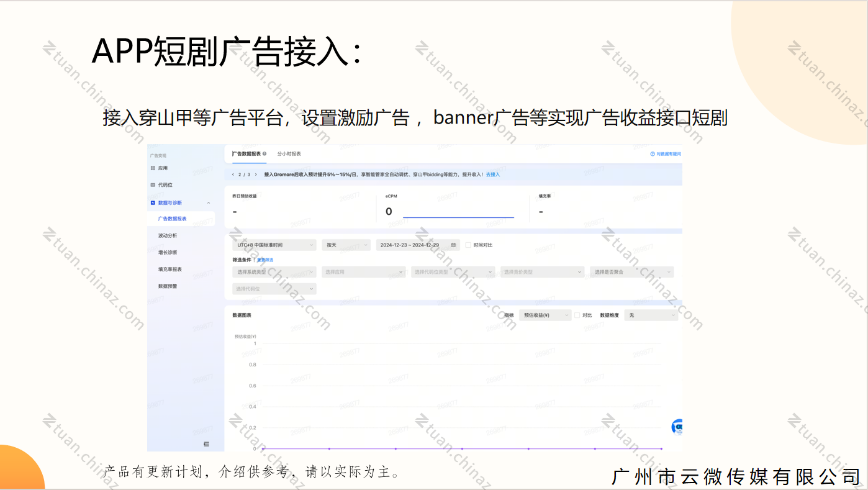Click the 数据图表 heading text
This screenshot has width=868, height=490.
tap(242, 315)
